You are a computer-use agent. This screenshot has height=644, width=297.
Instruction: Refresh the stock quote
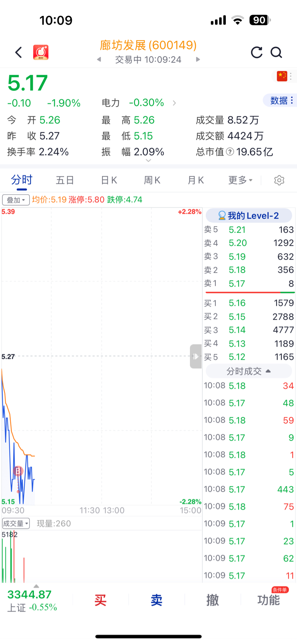pyautogui.click(x=256, y=52)
